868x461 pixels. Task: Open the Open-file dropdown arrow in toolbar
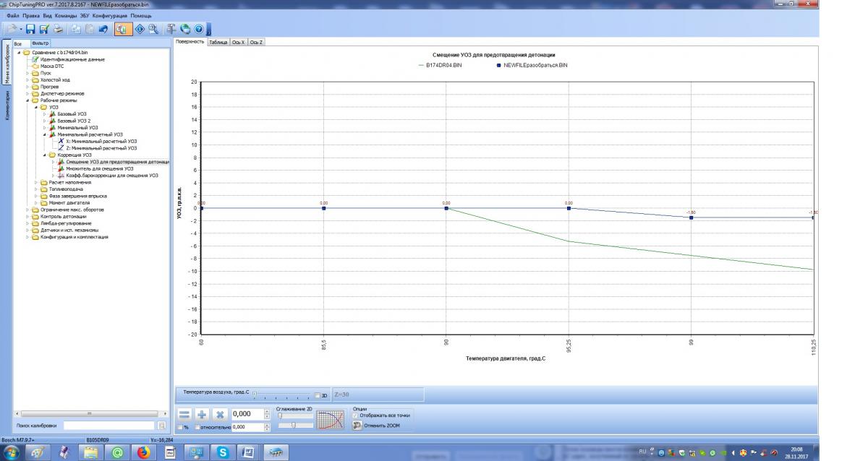21,29
